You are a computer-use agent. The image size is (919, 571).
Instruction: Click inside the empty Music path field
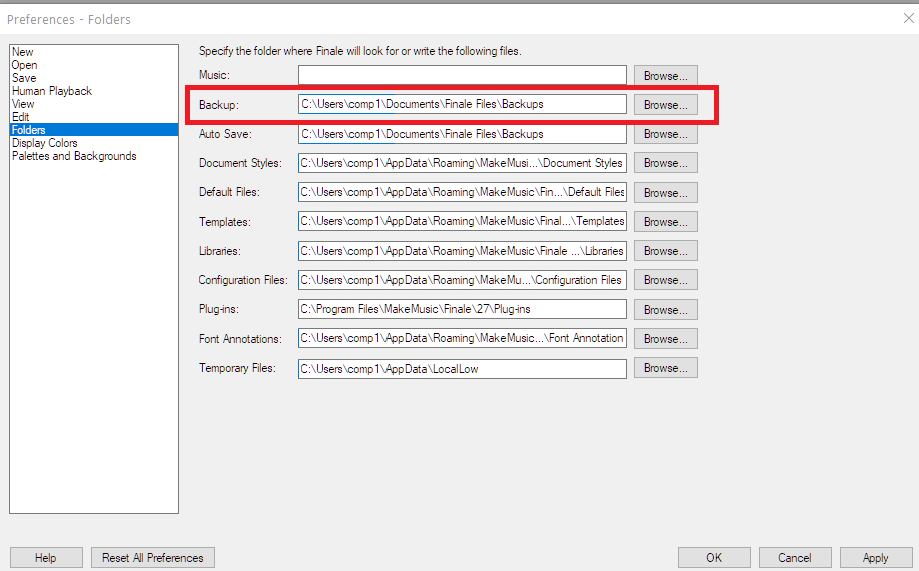pyautogui.click(x=462, y=75)
